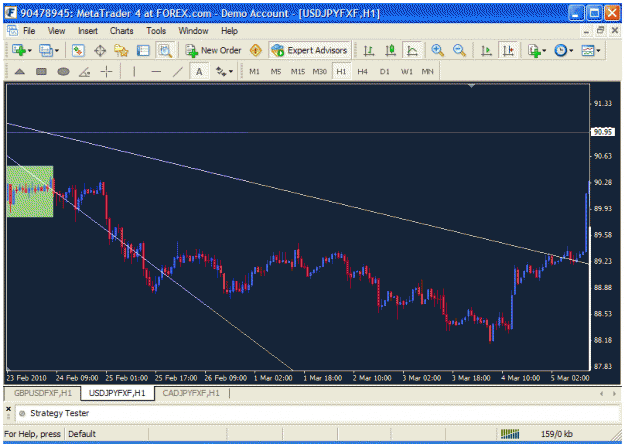Toggle the Strategy Tester magnifier icon
This screenshot has height=444, width=625.
(x=164, y=51)
